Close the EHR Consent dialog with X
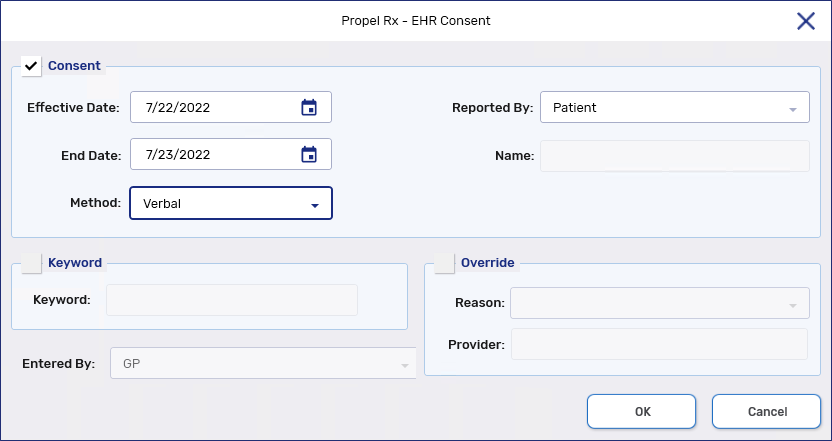832x441 pixels. [805, 21]
